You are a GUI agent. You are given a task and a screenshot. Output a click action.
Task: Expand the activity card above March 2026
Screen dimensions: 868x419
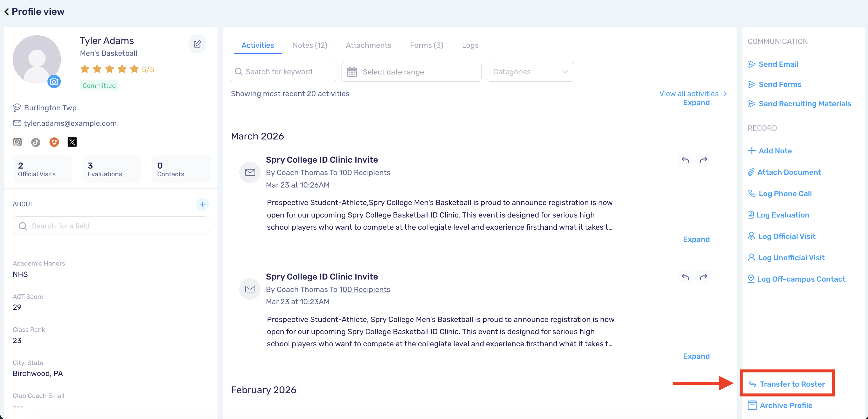[696, 103]
